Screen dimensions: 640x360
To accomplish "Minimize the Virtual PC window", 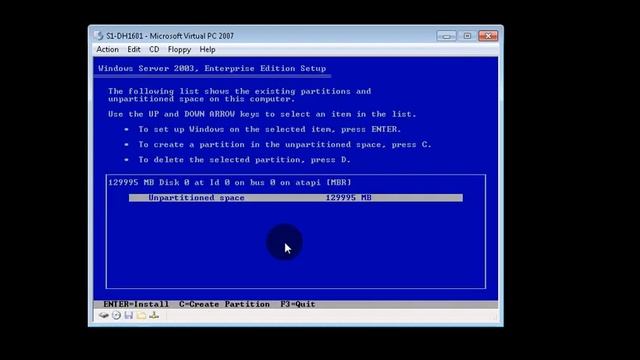I will click(447, 36).
